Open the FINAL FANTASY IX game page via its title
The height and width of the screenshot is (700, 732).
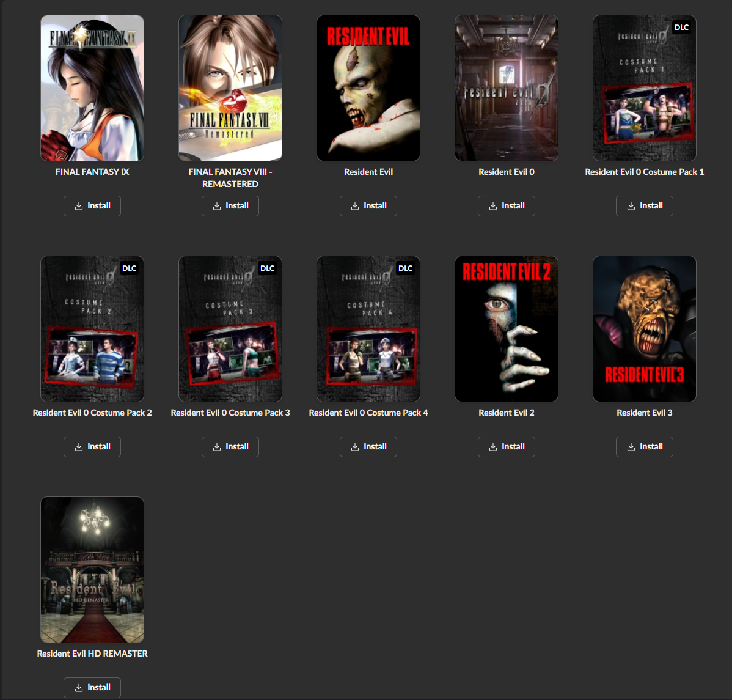pyautogui.click(x=92, y=172)
